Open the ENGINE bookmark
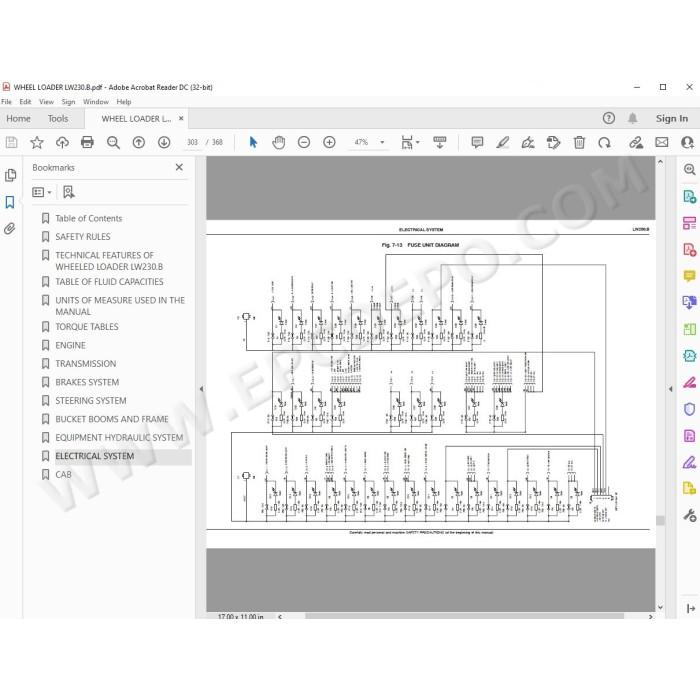Viewport: 700px width, 700px height. pos(71,346)
